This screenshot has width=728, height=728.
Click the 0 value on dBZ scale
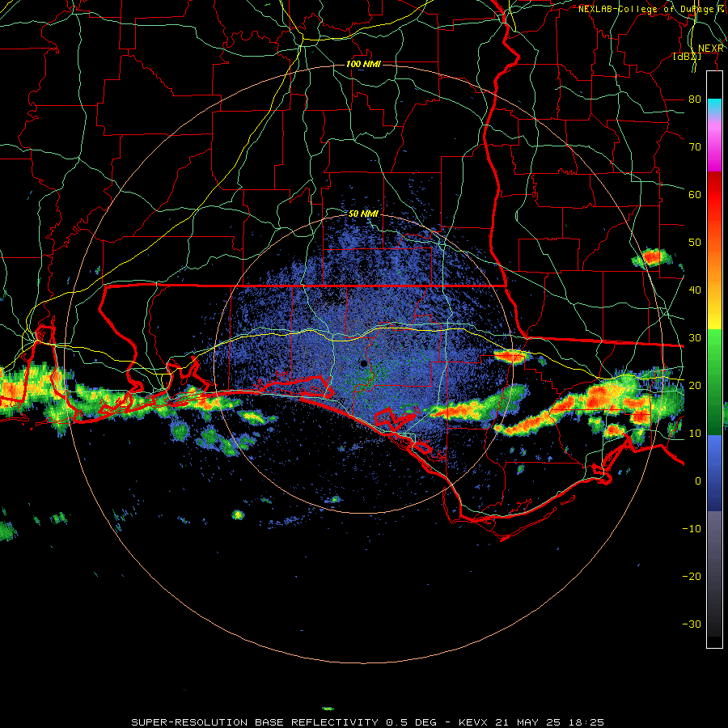click(x=698, y=481)
